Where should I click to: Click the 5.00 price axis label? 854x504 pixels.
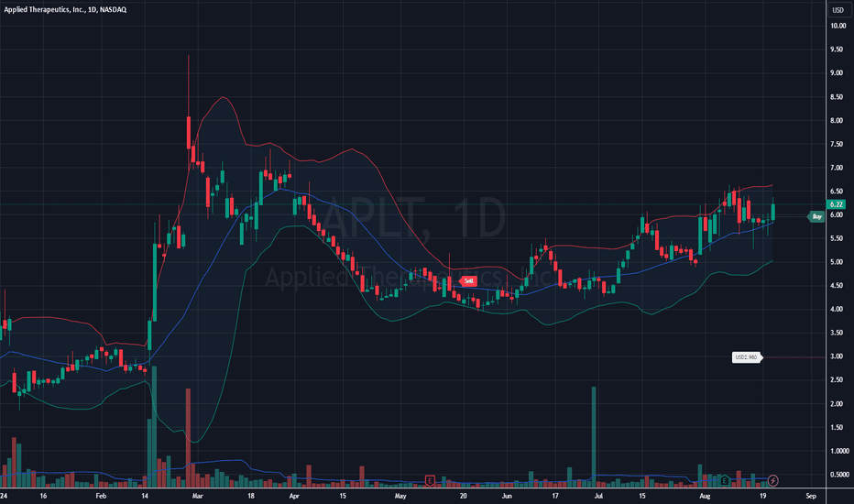pyautogui.click(x=836, y=262)
